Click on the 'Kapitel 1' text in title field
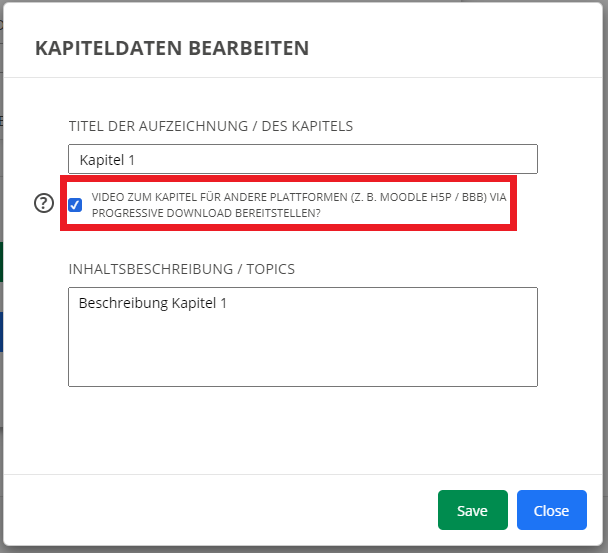 pyautogui.click(x=106, y=159)
